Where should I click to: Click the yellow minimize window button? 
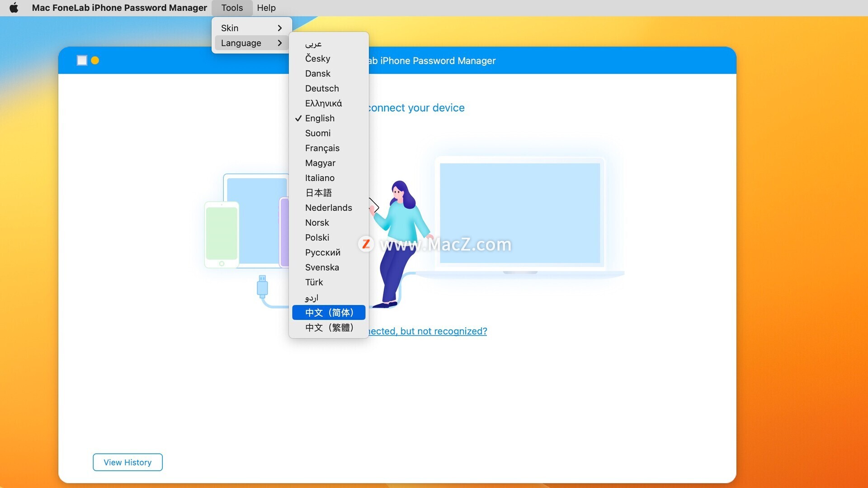tap(95, 61)
